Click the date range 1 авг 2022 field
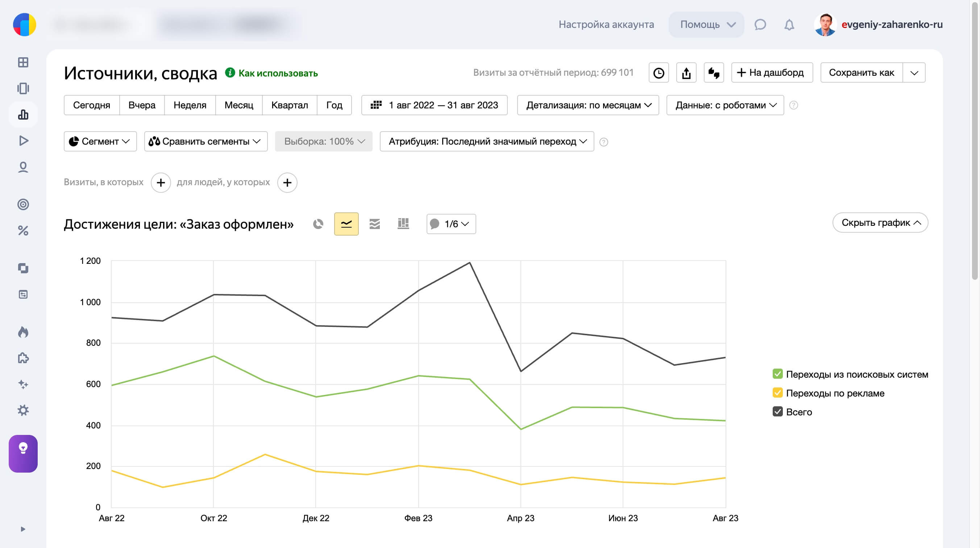The width and height of the screenshot is (980, 548). point(434,105)
